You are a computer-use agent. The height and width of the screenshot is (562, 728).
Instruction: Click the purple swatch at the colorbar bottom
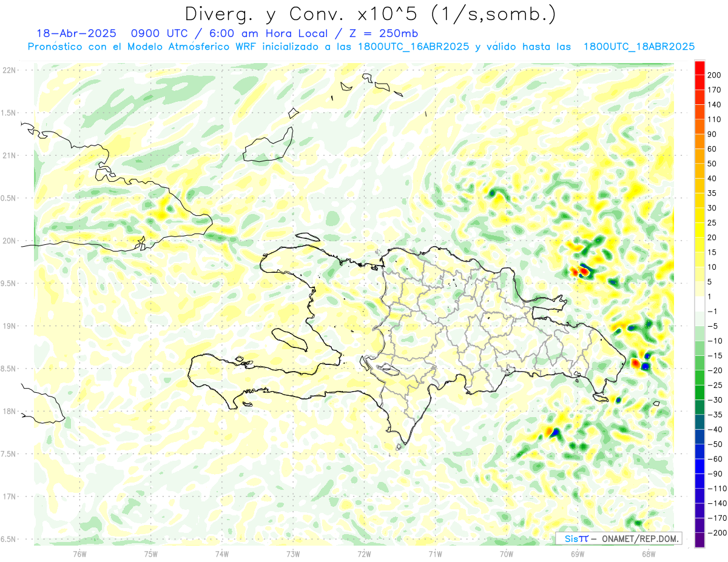tap(699, 540)
